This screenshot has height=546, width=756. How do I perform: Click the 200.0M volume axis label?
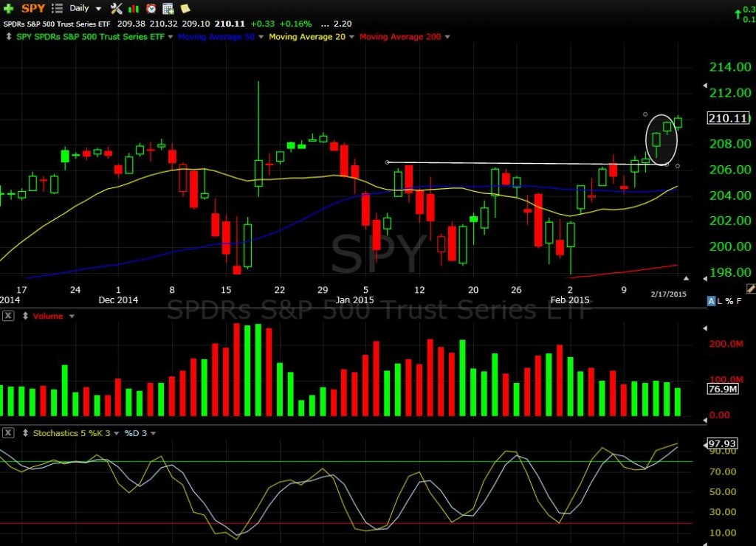pyautogui.click(x=726, y=344)
